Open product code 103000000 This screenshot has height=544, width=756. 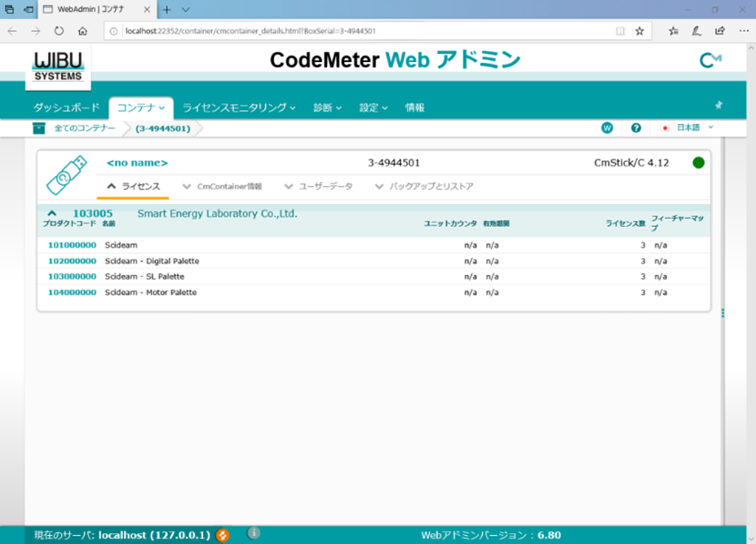pos(72,276)
